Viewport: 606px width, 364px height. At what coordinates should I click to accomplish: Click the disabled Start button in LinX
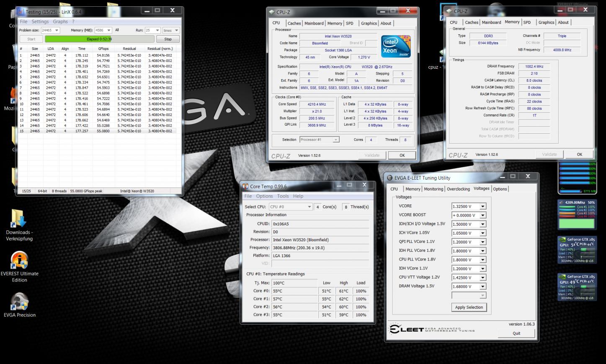31,39
